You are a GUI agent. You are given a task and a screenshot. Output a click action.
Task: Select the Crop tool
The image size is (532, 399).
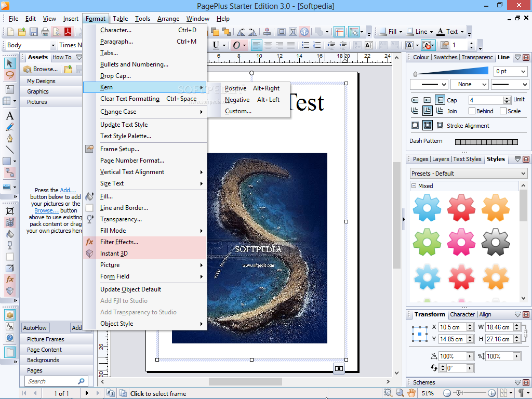[9, 211]
